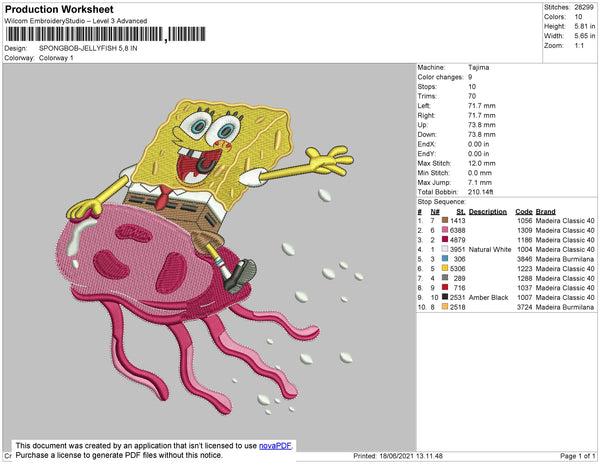
Task: Click the Height value '5.81 in'
Action: coord(585,26)
